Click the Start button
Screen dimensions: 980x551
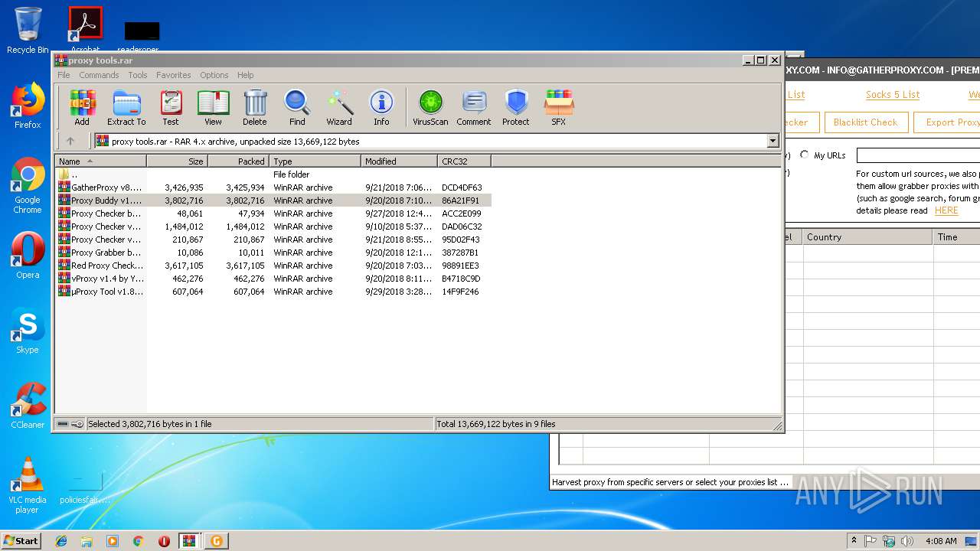tap(21, 540)
